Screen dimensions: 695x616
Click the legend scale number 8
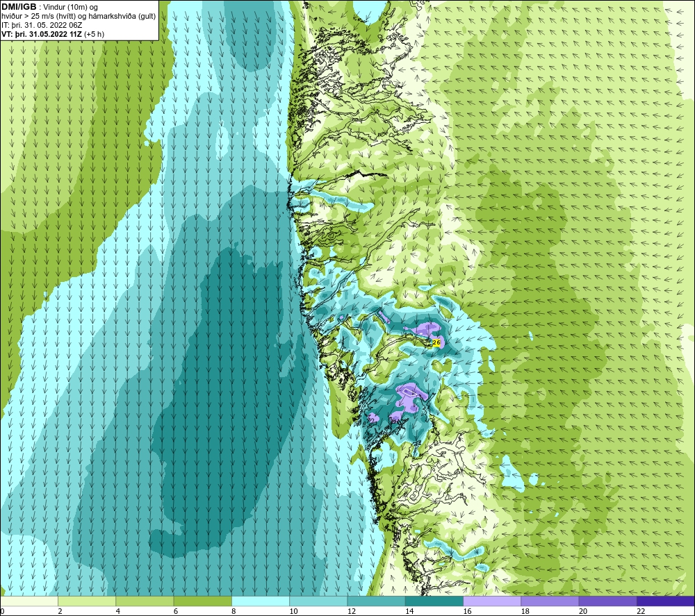234,611
